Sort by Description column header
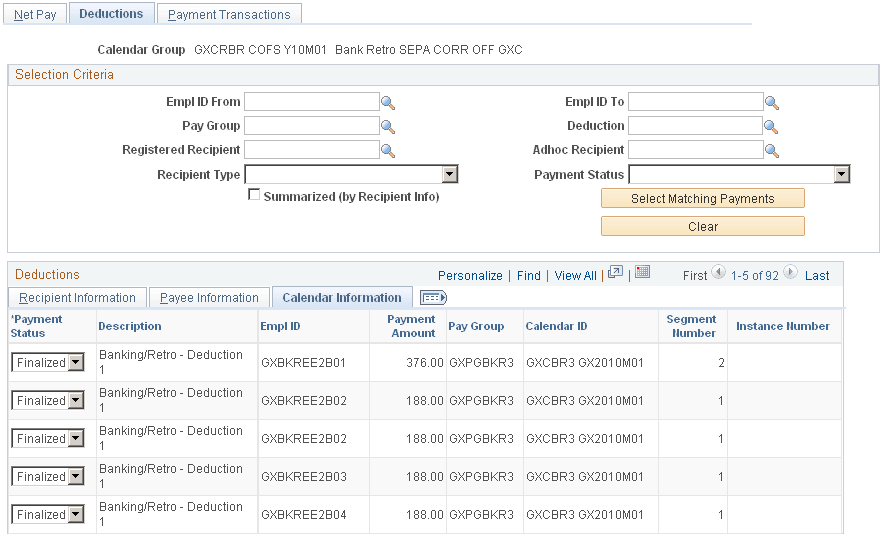The height and width of the screenshot is (537, 883). (x=130, y=326)
